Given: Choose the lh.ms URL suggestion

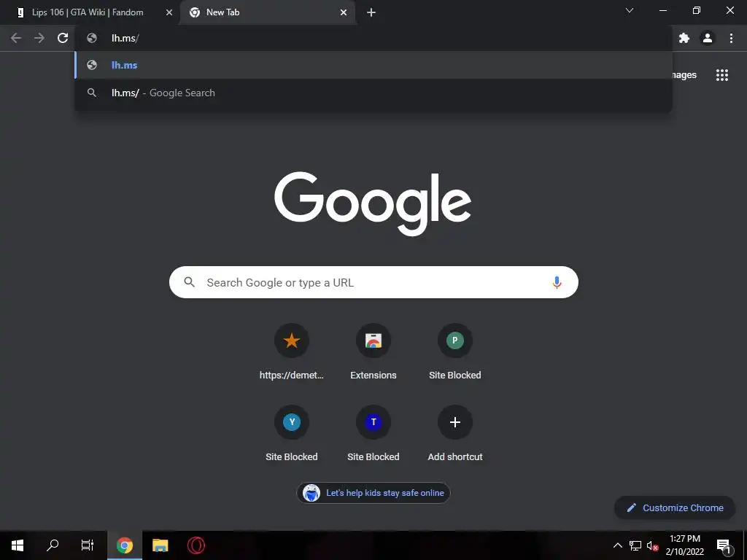Looking at the screenshot, I should [x=373, y=65].
